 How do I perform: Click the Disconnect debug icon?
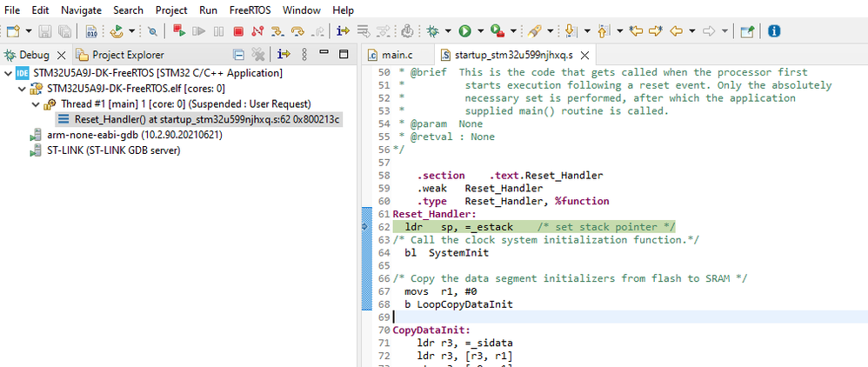(257, 31)
